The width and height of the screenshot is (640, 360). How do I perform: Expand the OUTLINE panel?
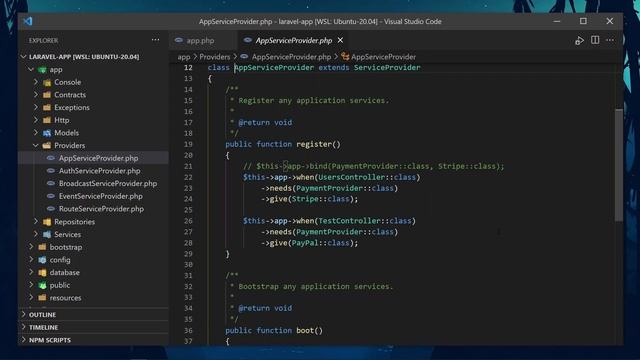[93, 315]
